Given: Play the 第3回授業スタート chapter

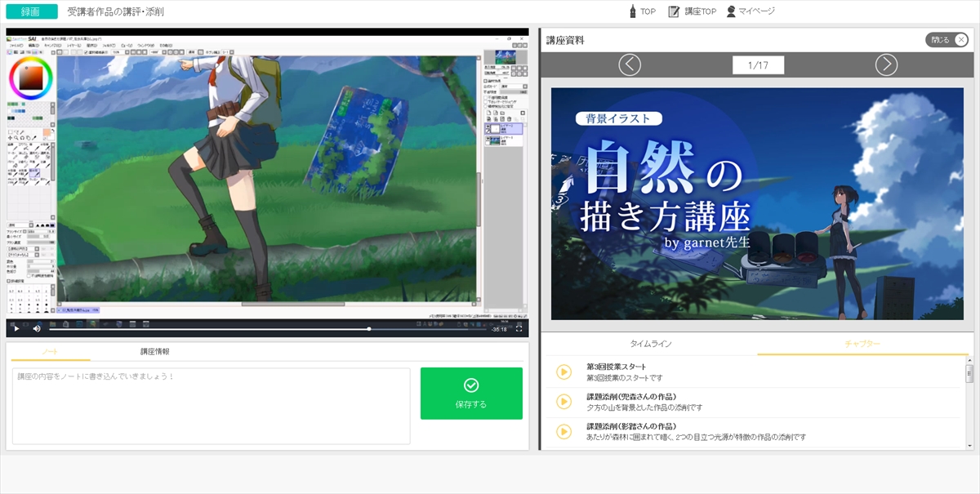Looking at the screenshot, I should (563, 372).
